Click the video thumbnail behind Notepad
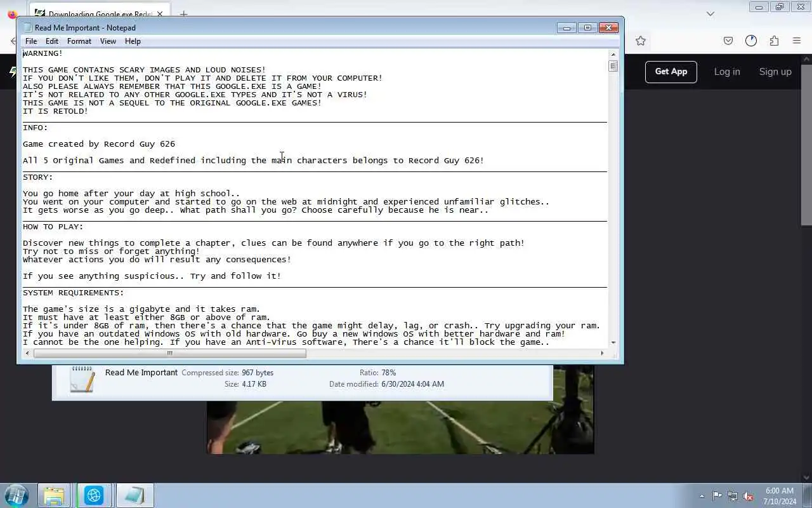 tap(400, 427)
